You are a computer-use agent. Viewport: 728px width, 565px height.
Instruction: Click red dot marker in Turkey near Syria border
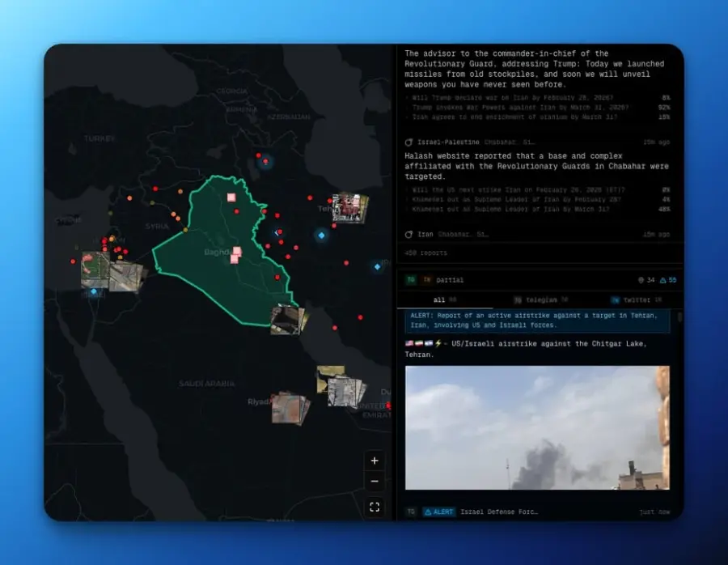pos(155,189)
